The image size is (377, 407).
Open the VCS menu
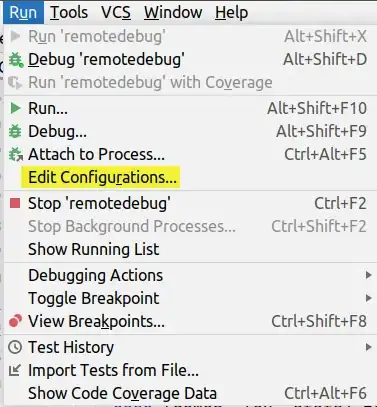(116, 13)
